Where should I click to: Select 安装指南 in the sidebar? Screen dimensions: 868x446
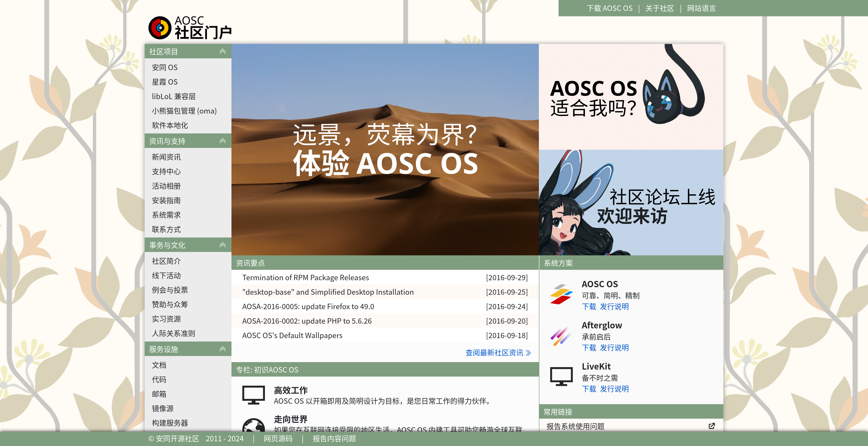click(166, 201)
